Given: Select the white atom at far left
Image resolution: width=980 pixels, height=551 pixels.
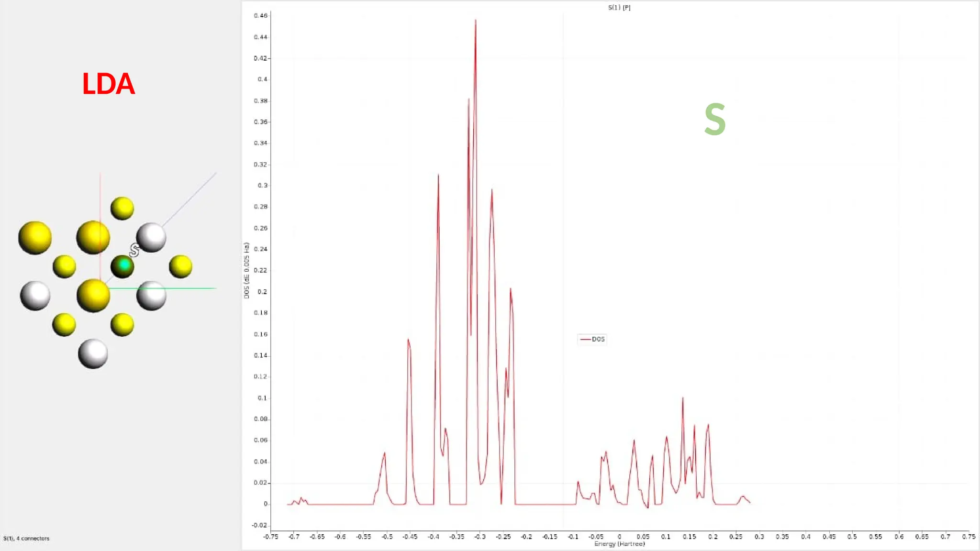Looking at the screenshot, I should click(x=35, y=296).
